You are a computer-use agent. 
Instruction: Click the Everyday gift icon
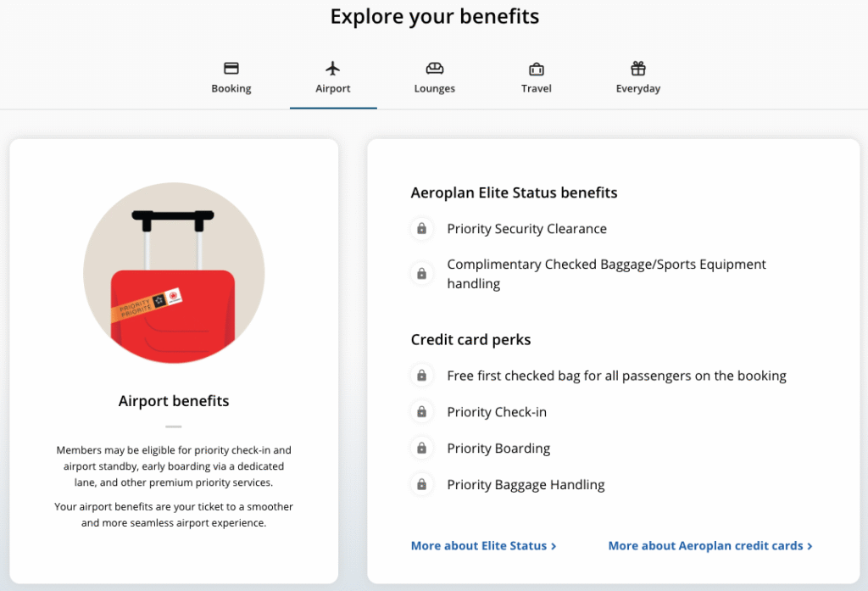pyautogui.click(x=638, y=68)
